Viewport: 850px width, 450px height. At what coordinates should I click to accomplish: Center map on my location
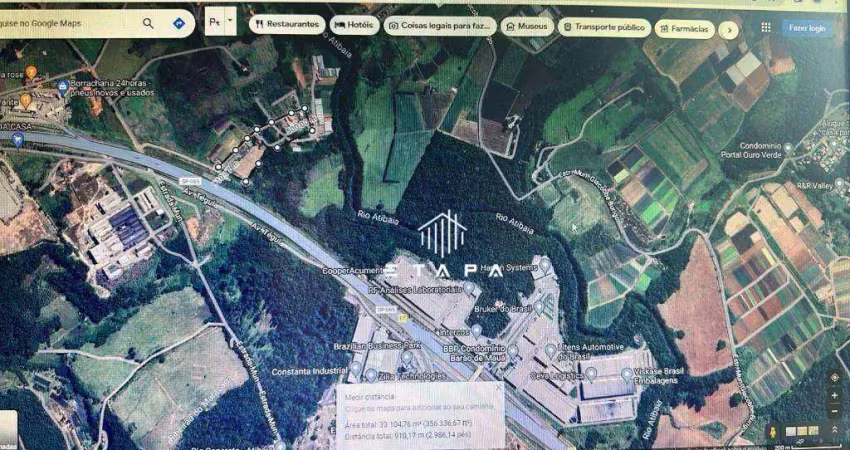(x=834, y=377)
